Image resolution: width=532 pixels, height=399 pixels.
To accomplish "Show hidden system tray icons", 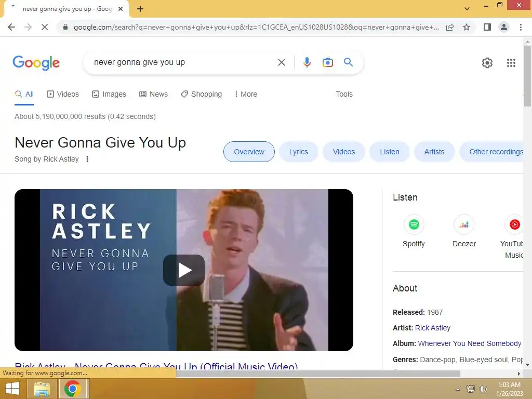I will pos(458,389).
